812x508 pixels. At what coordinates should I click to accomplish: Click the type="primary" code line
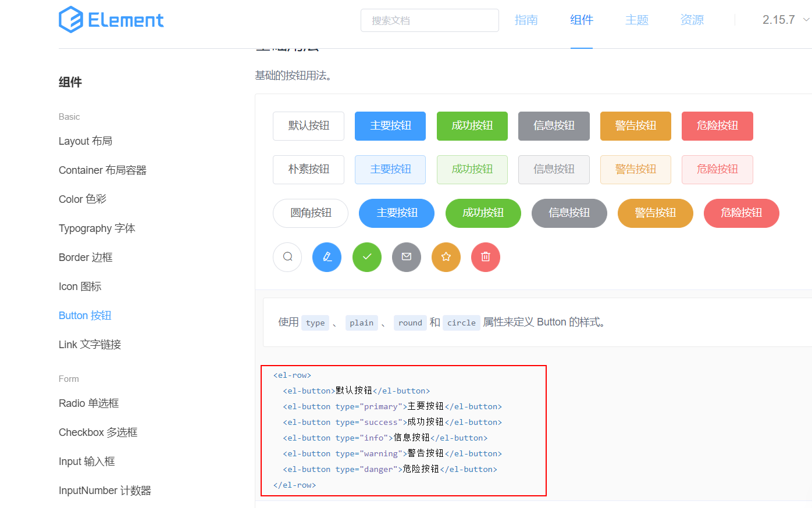[393, 406]
